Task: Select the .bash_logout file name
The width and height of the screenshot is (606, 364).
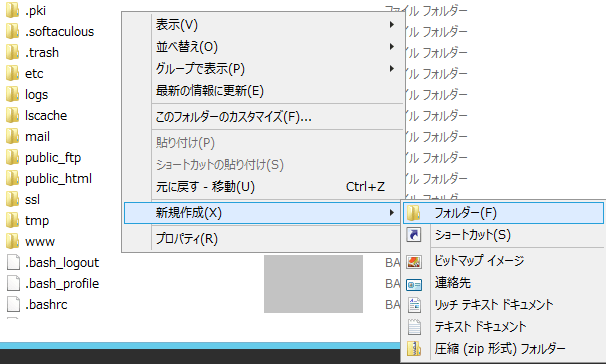Action: point(62,262)
